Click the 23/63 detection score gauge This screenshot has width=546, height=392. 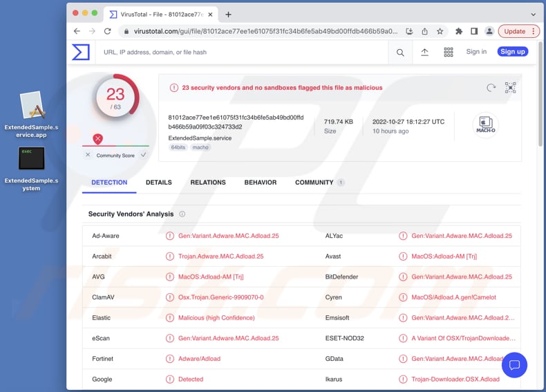click(x=115, y=98)
